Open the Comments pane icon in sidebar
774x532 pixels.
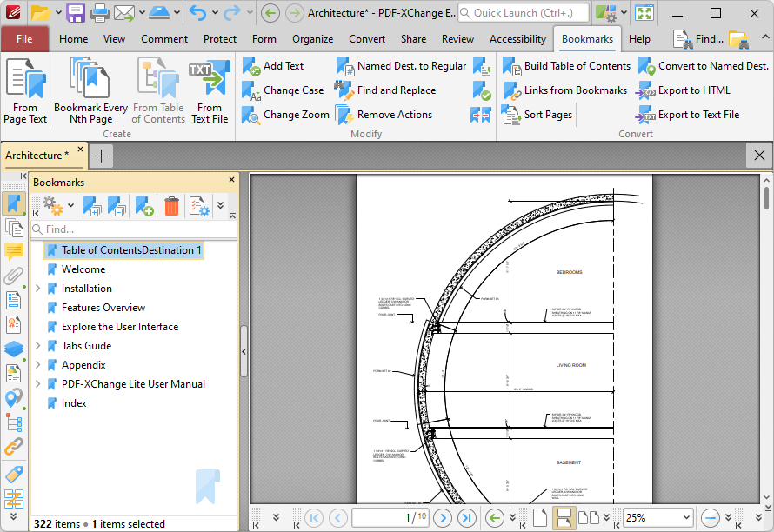[x=13, y=252]
